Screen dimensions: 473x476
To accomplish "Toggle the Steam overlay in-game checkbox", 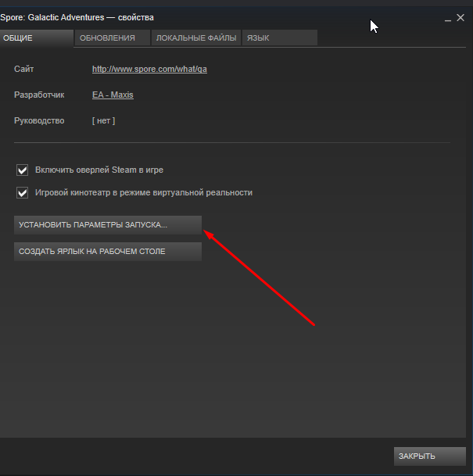I will point(22,170).
